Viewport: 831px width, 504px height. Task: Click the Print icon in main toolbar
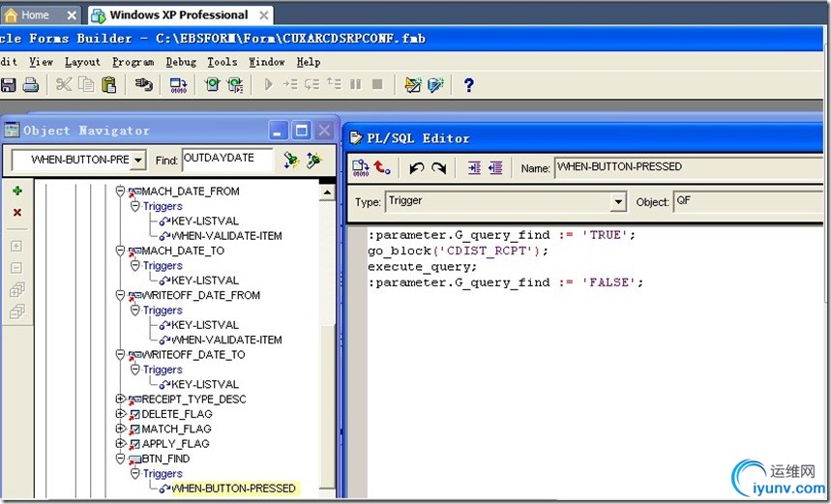pyautogui.click(x=31, y=85)
